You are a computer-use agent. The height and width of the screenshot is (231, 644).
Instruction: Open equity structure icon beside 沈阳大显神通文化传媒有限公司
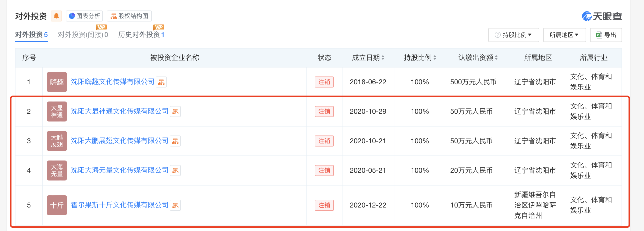click(175, 111)
